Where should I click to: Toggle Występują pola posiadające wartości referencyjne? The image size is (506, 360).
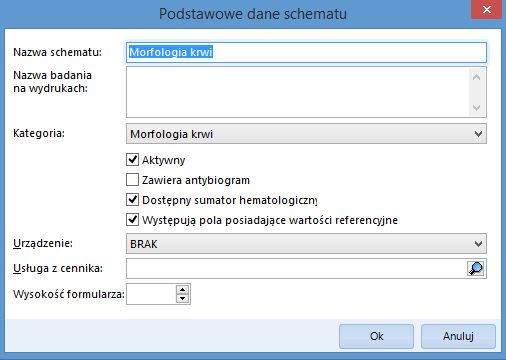[x=132, y=220]
